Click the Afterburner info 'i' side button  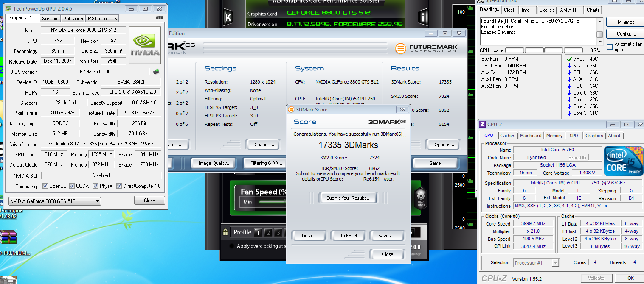click(423, 17)
